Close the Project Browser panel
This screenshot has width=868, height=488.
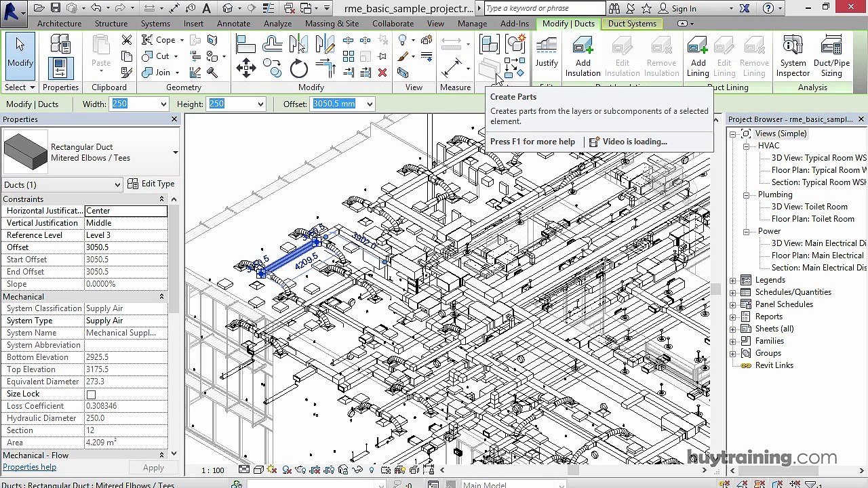tap(861, 119)
